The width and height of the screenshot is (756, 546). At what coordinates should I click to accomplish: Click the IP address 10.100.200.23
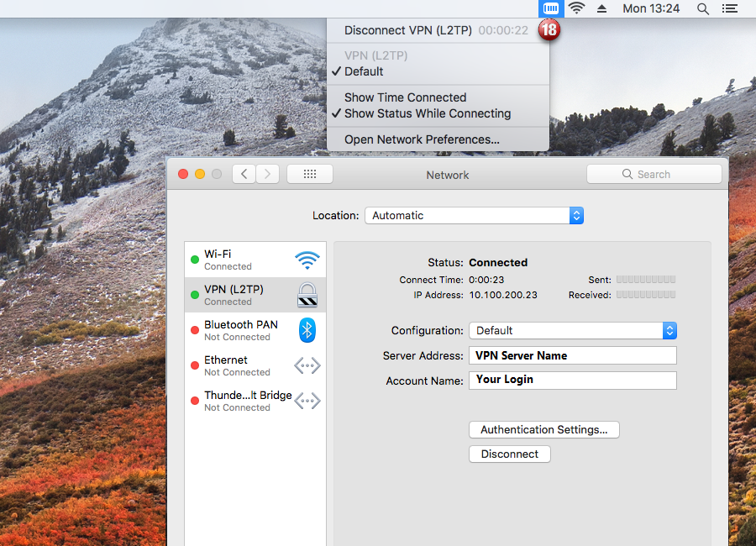(x=503, y=295)
